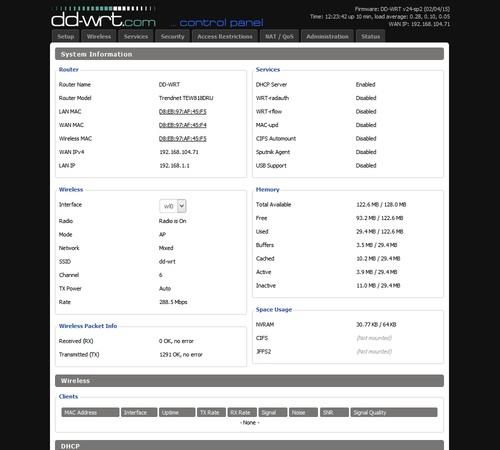
Task: Open the Administration tab
Action: tap(327, 36)
